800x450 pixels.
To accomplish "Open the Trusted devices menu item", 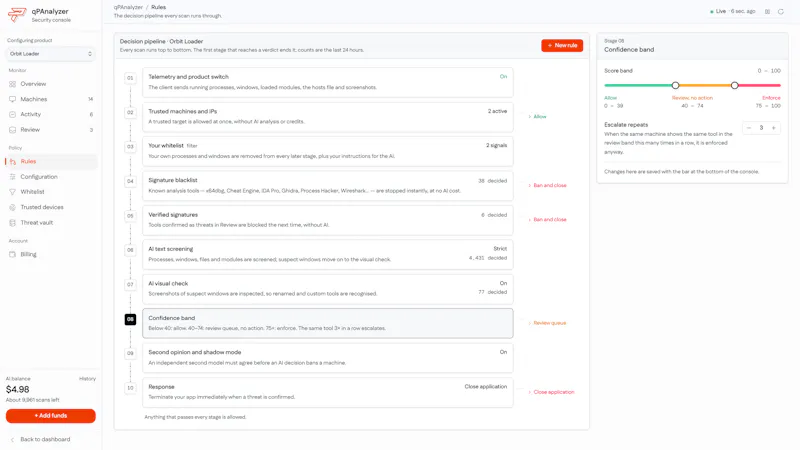I will click(x=51, y=207).
